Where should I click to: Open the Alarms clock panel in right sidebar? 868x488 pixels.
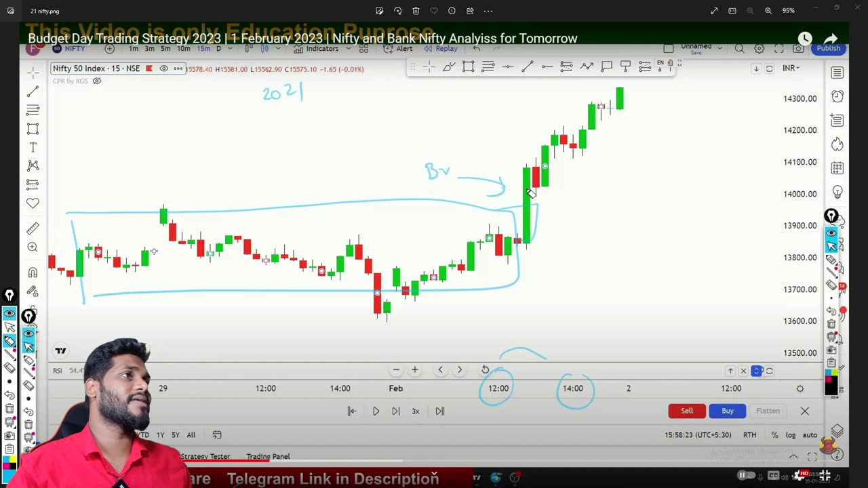coord(837,96)
